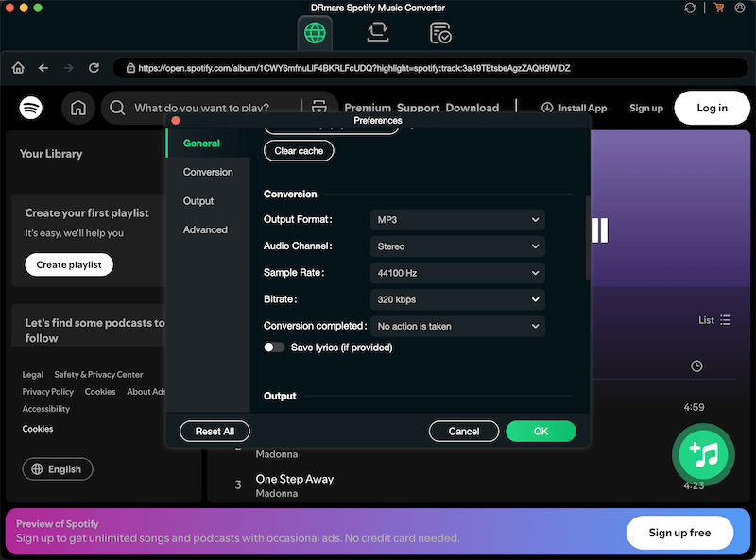The height and width of the screenshot is (560, 756).
Task: Select the Conversion preferences tab
Action: pos(208,172)
